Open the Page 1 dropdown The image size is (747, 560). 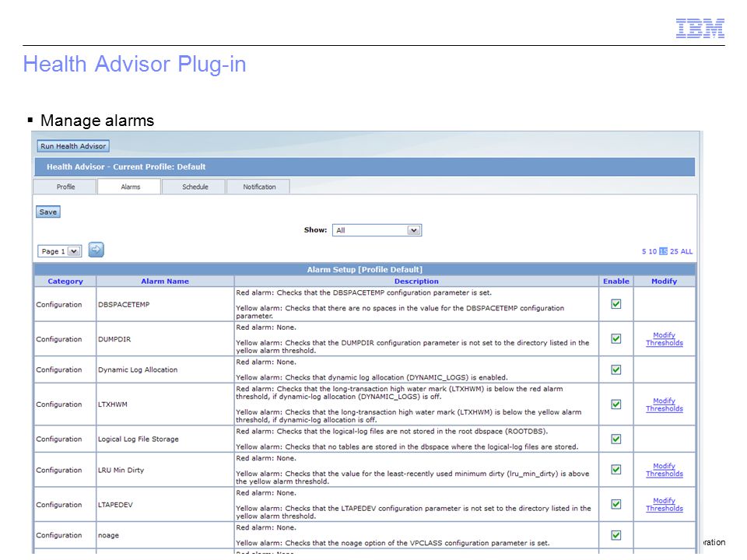[x=60, y=251]
